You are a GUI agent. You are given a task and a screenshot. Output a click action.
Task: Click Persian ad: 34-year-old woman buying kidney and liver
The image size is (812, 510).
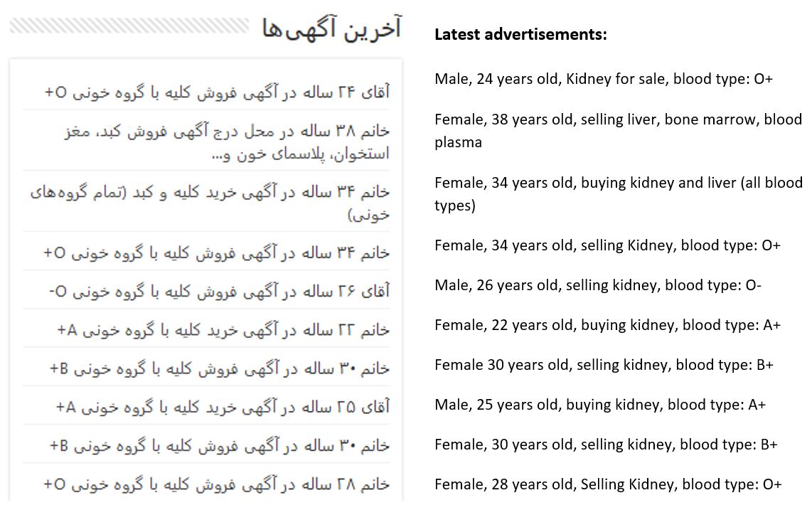(210, 203)
